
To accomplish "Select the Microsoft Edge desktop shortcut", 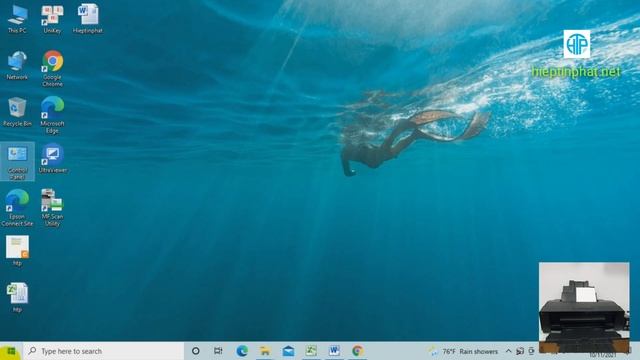I will (52, 115).
